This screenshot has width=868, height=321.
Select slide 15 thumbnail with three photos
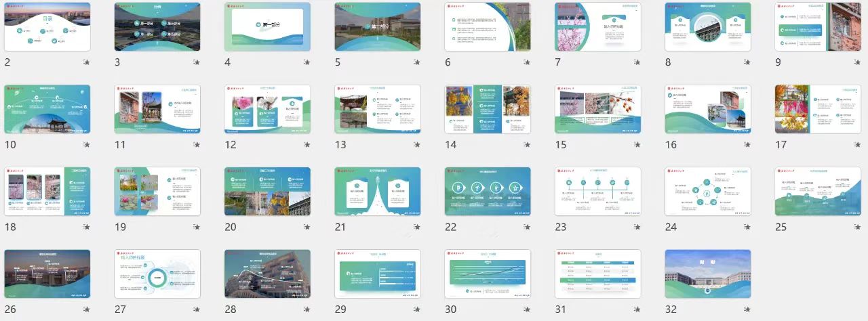click(x=597, y=109)
